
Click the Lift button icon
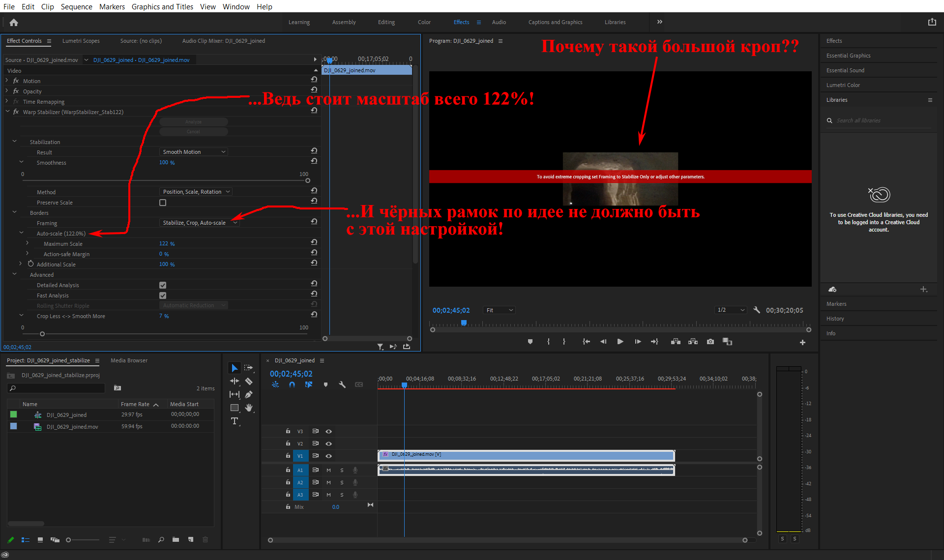point(676,342)
